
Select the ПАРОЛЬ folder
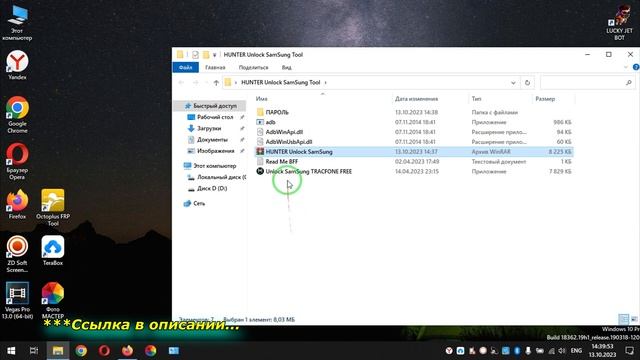(x=414, y=112)
